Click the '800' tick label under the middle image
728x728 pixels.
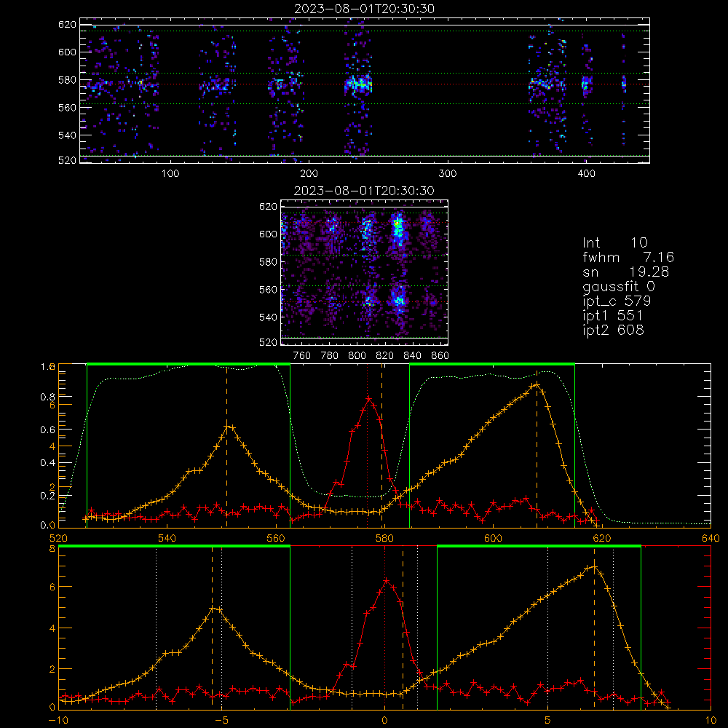[x=357, y=356]
